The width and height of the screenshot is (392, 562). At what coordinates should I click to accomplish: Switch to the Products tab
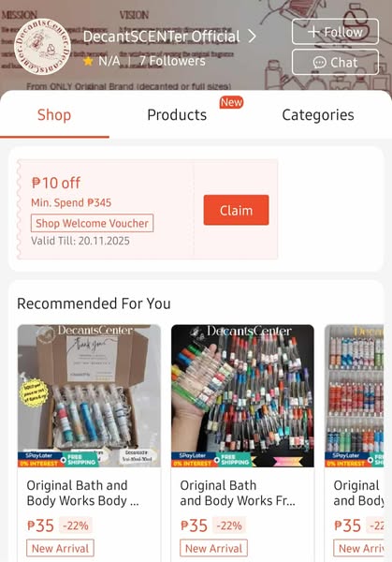(x=177, y=115)
